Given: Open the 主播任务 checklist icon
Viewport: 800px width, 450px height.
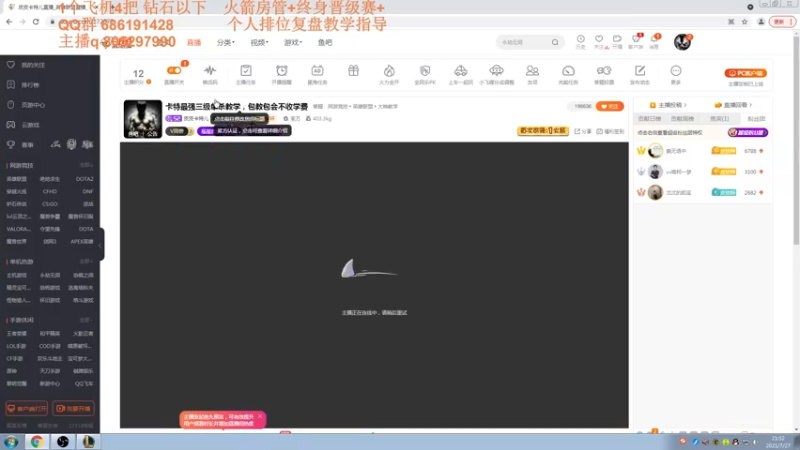Looking at the screenshot, I should (245, 71).
